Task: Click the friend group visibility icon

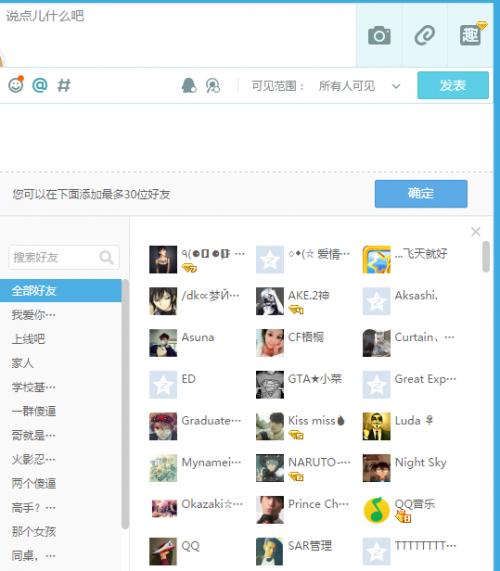Action: (213, 86)
